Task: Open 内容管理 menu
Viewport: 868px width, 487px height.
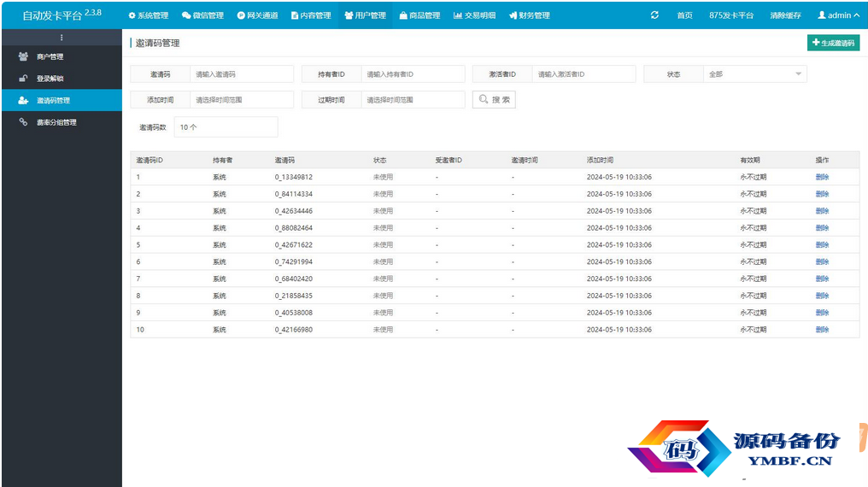Action: click(311, 15)
